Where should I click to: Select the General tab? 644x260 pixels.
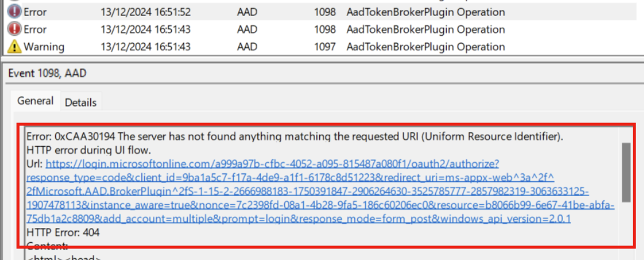point(35,101)
